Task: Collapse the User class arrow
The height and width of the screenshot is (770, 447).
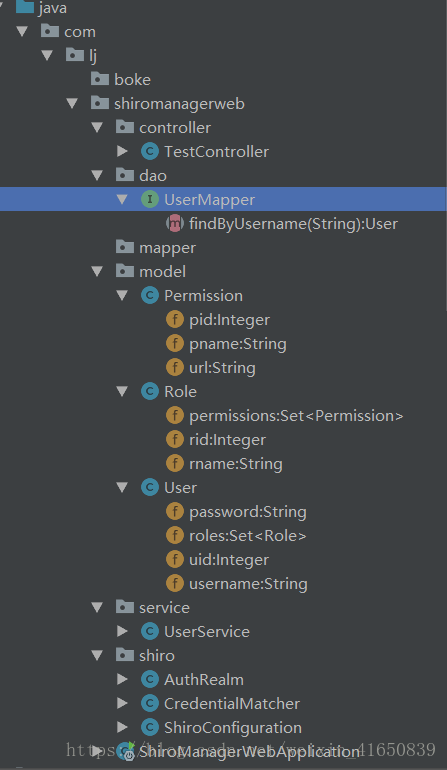Action: tap(122, 488)
